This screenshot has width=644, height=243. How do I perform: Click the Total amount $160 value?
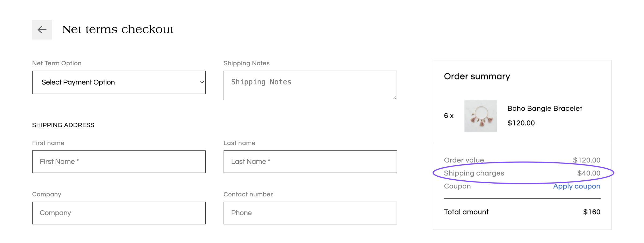pyautogui.click(x=592, y=212)
